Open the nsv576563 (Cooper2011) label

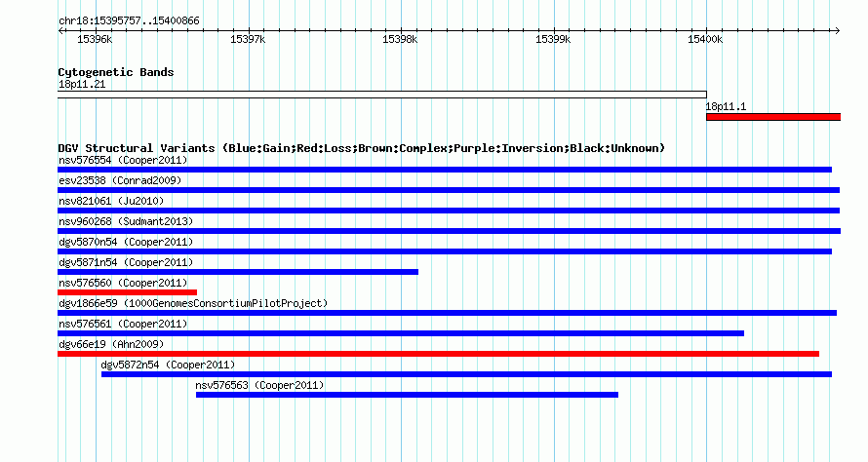pos(259,386)
